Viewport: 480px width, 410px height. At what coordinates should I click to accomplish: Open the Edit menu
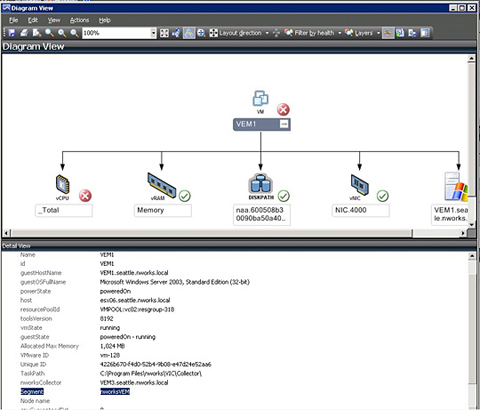(33, 20)
